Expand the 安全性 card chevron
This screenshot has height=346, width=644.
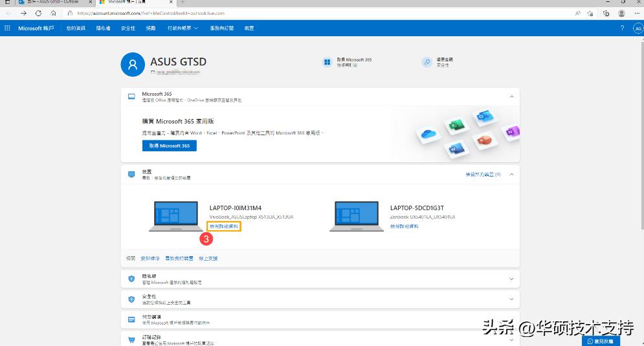511,299
